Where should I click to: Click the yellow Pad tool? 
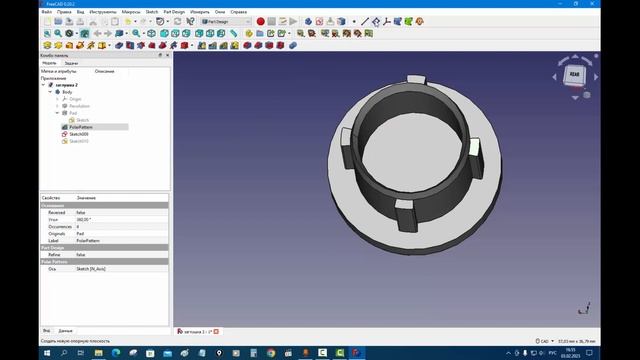pyautogui.click(x=47, y=45)
